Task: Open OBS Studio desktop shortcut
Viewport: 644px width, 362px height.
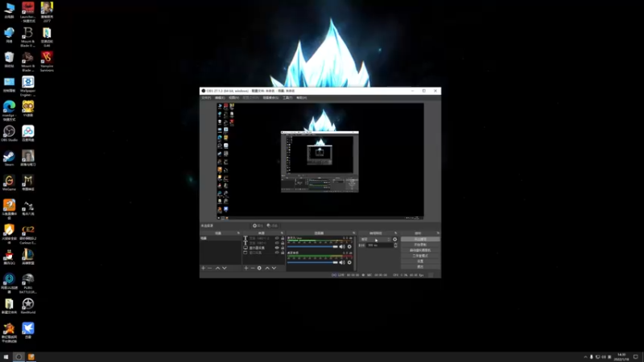Action: point(9,134)
